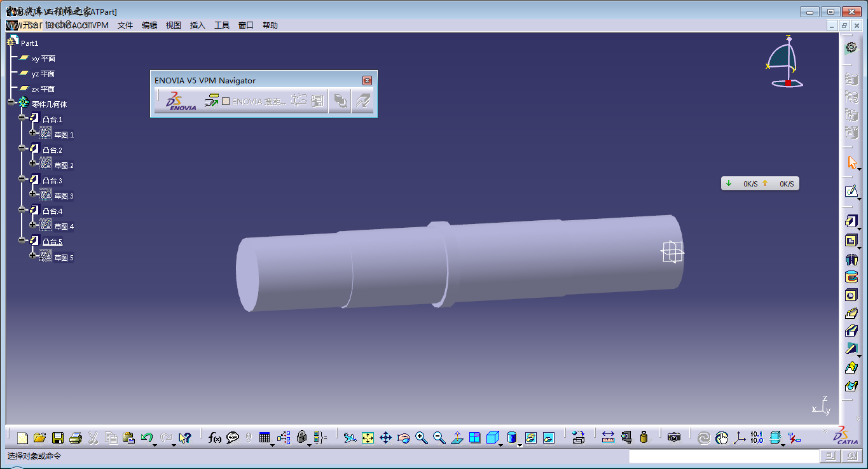
Task: Click the ENOVIA logo button
Action: (181, 102)
